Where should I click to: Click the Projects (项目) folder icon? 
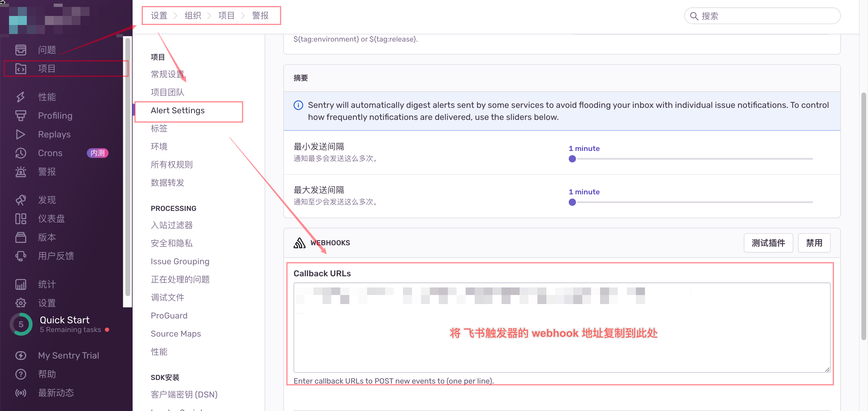(20, 68)
